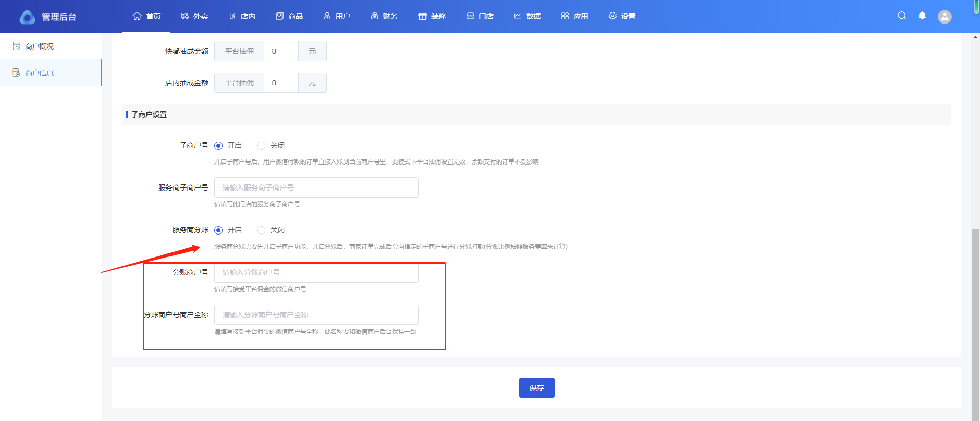980x421 pixels.
Task: Open the 商品 menu
Action: 289,16
